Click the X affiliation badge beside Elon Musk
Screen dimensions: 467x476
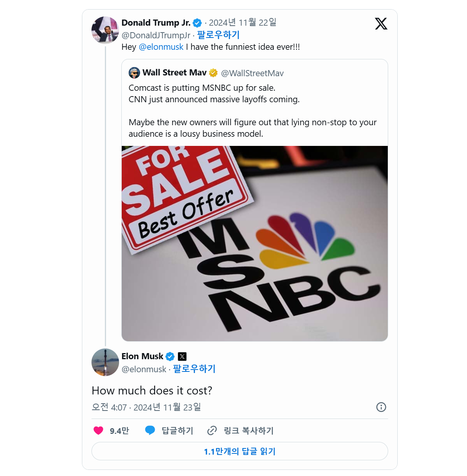click(182, 357)
